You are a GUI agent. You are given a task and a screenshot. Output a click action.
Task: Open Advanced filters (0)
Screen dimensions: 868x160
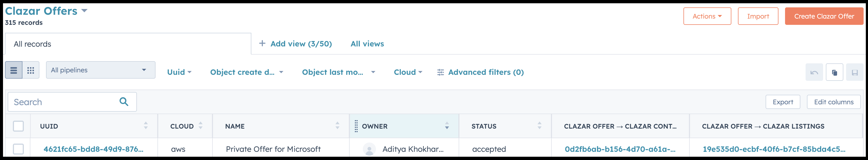point(481,72)
